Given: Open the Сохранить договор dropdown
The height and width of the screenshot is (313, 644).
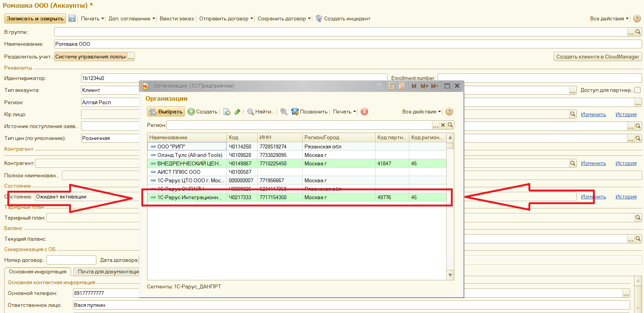Looking at the screenshot, I should click(x=284, y=18).
